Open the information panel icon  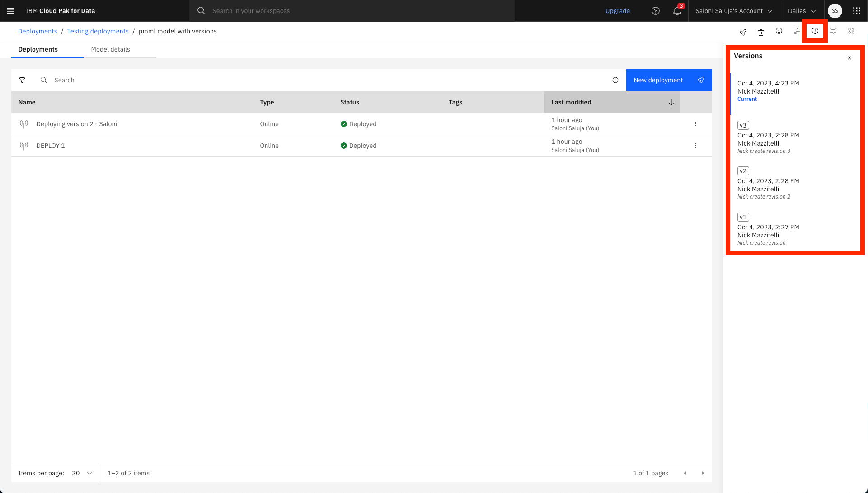[779, 31]
